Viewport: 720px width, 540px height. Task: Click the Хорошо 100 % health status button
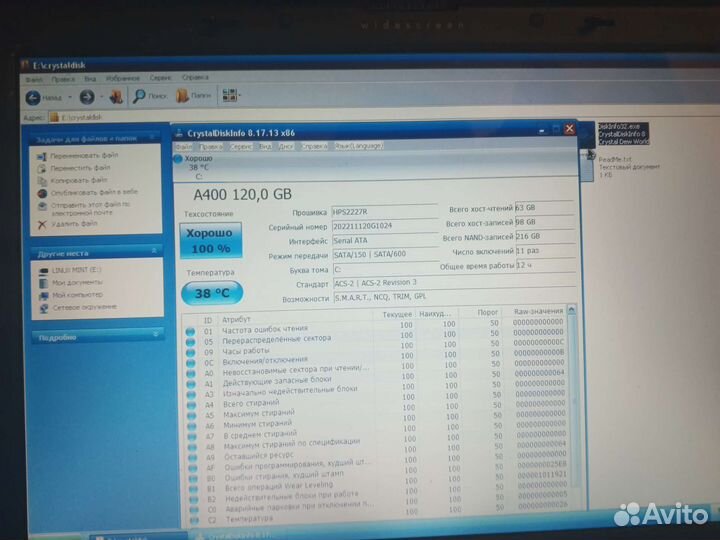pos(211,241)
